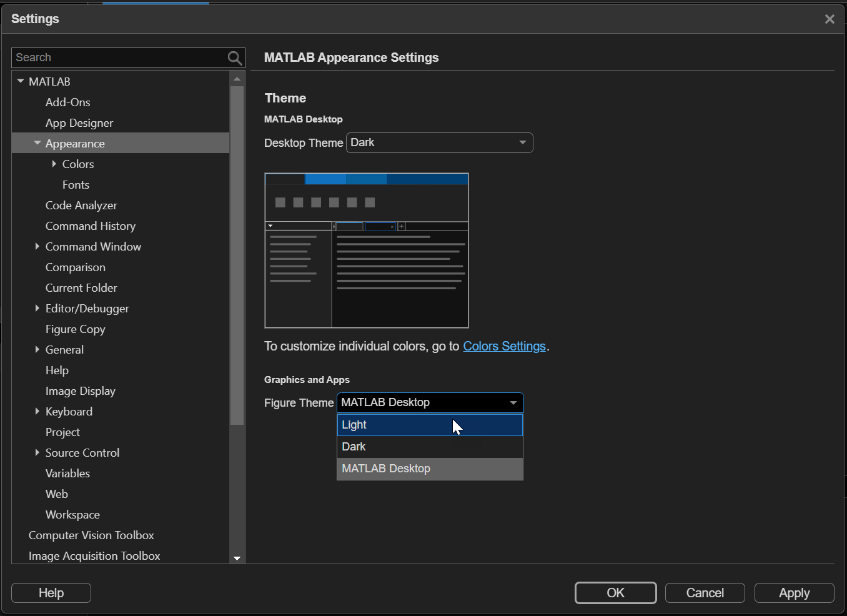Open the Colors Settings link
The height and width of the screenshot is (616, 847).
[x=504, y=346]
